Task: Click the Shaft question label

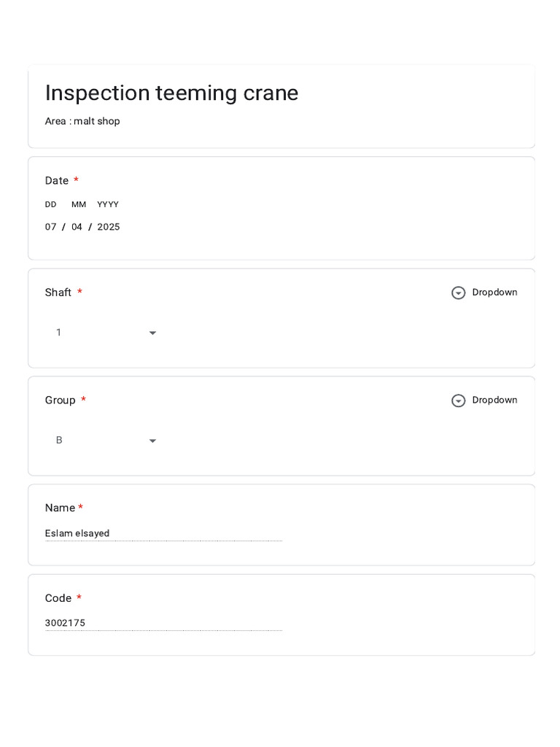Action: pyautogui.click(x=58, y=293)
